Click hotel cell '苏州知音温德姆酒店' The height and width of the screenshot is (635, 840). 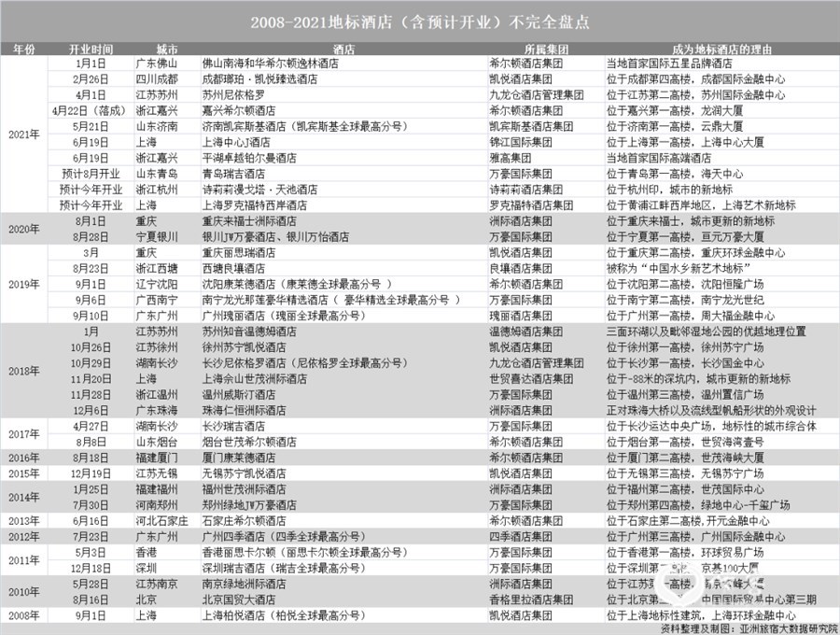(249, 332)
